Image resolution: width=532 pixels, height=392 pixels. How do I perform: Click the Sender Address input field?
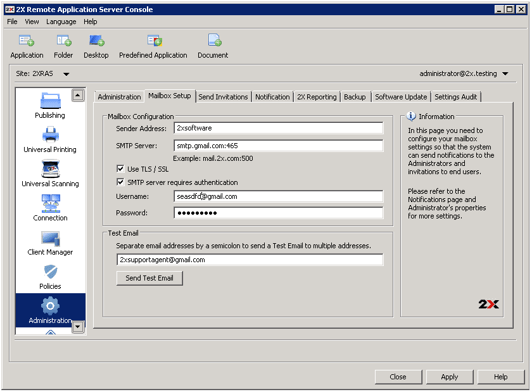[279, 128]
